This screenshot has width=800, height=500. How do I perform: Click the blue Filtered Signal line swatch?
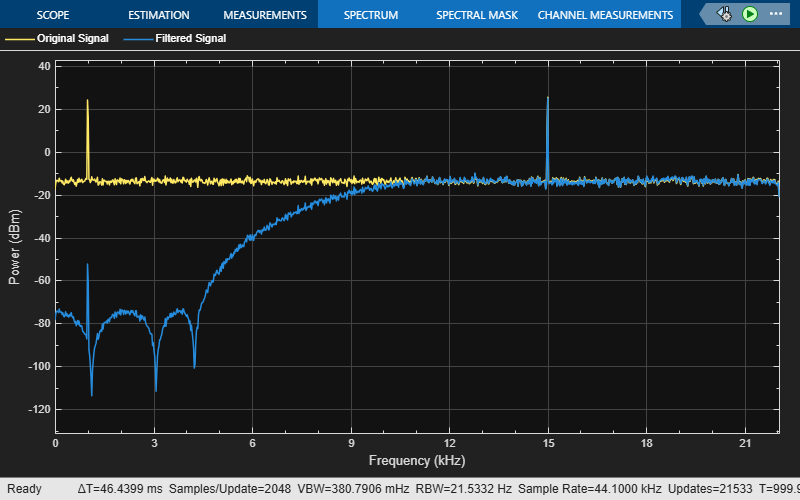pyautogui.click(x=137, y=39)
